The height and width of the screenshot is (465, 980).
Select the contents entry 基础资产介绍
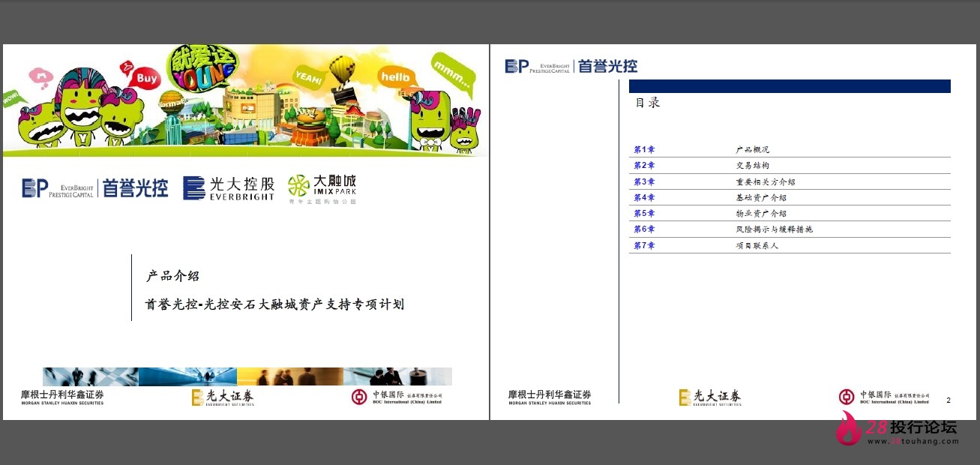pyautogui.click(x=761, y=197)
